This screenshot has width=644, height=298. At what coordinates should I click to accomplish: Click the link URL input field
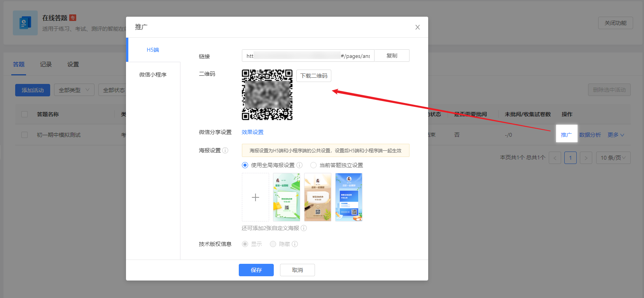click(308, 56)
